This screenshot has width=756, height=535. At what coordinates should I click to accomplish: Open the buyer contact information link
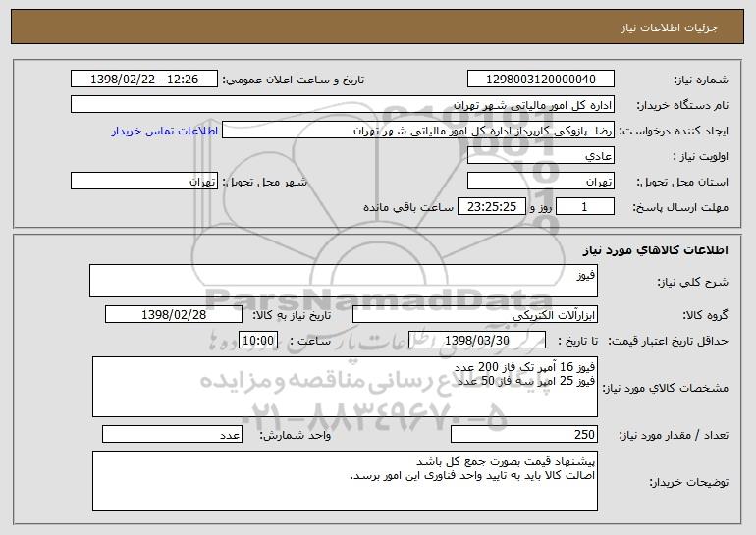[164, 131]
